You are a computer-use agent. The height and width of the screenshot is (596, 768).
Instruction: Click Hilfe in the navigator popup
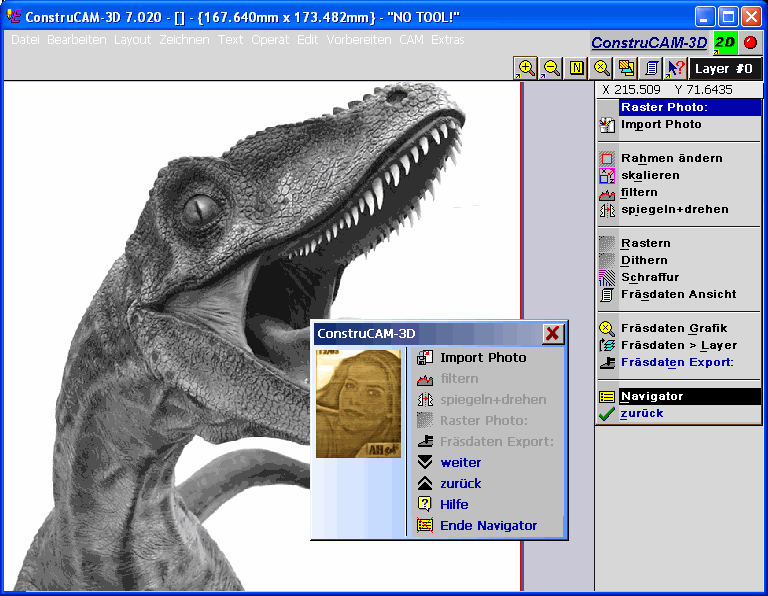454,504
